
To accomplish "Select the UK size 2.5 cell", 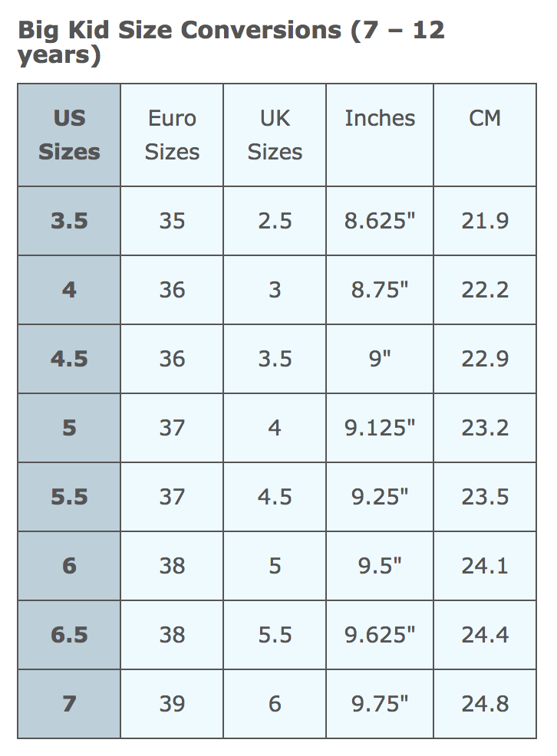I will 275,221.
